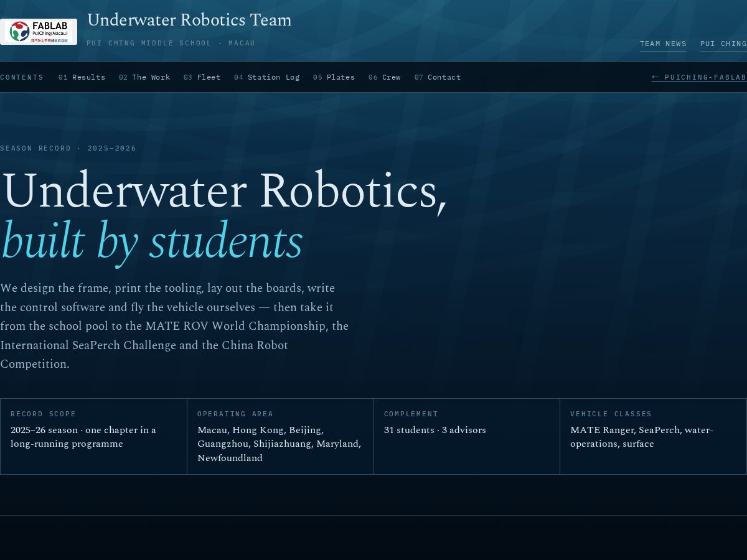747x560 pixels.
Task: Click the 'Underwater Robotics,' headline
Action: (223, 191)
